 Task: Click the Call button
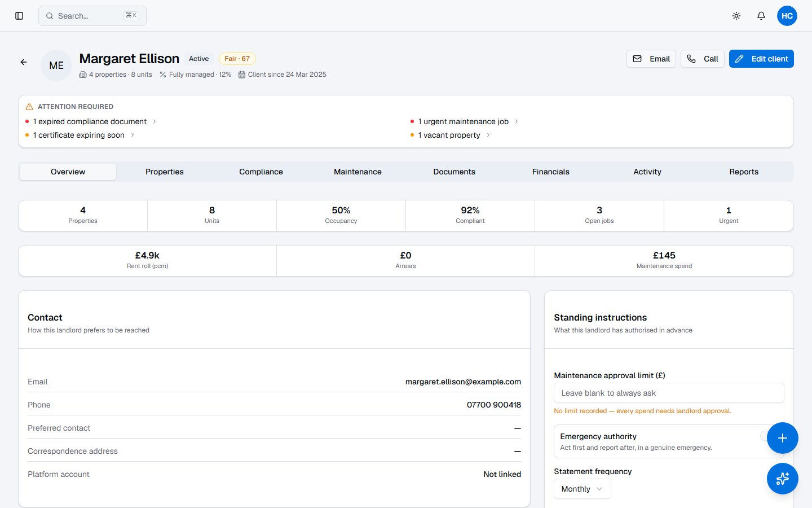click(x=703, y=59)
